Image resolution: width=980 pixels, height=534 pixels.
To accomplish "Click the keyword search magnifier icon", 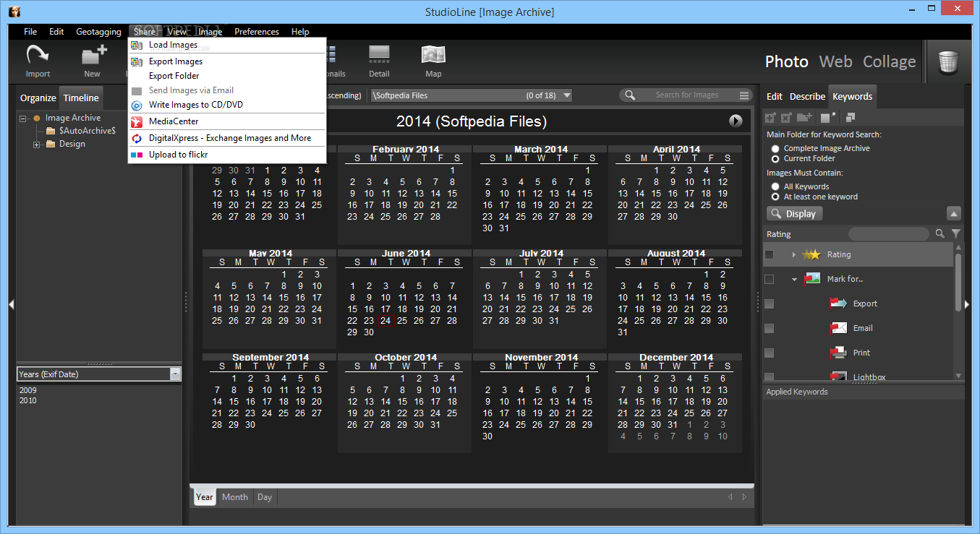I will [940, 233].
